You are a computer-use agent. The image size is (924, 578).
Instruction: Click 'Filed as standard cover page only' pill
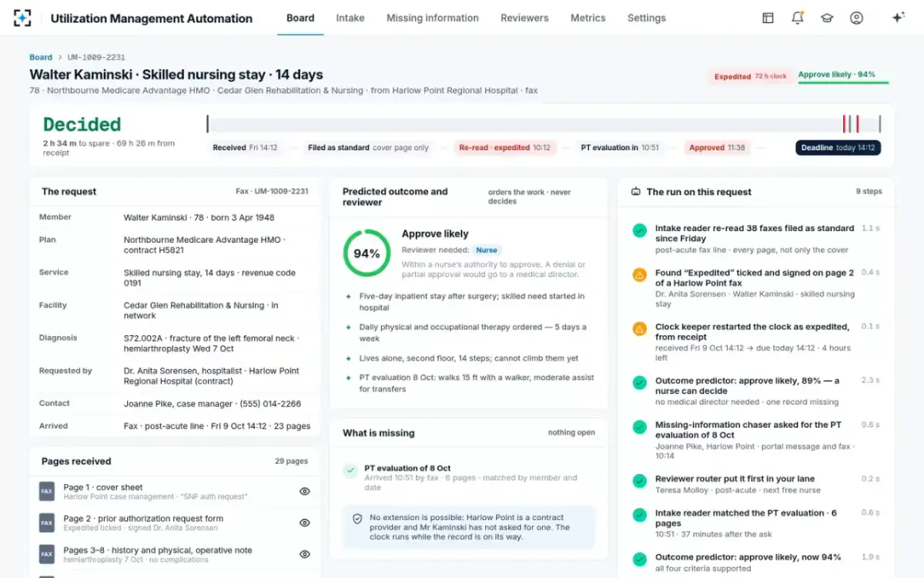click(369, 148)
